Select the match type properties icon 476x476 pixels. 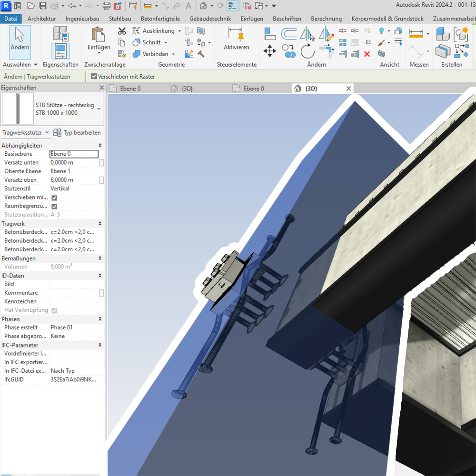point(122,54)
